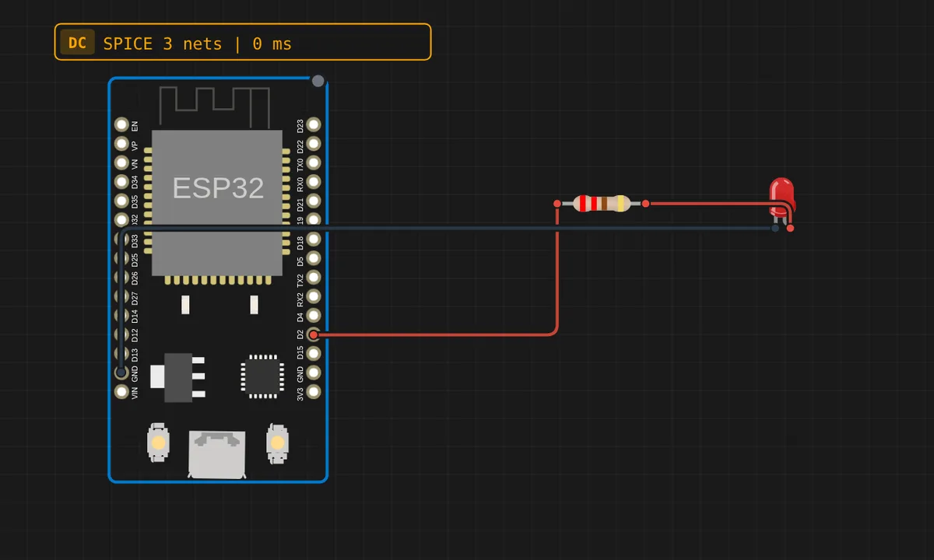
Task: Click the VIN pin on the board
Action: point(121,391)
